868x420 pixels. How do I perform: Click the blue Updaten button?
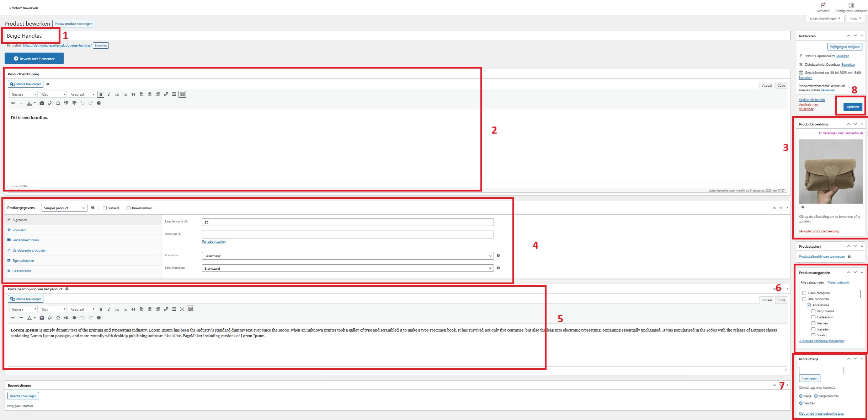(853, 107)
